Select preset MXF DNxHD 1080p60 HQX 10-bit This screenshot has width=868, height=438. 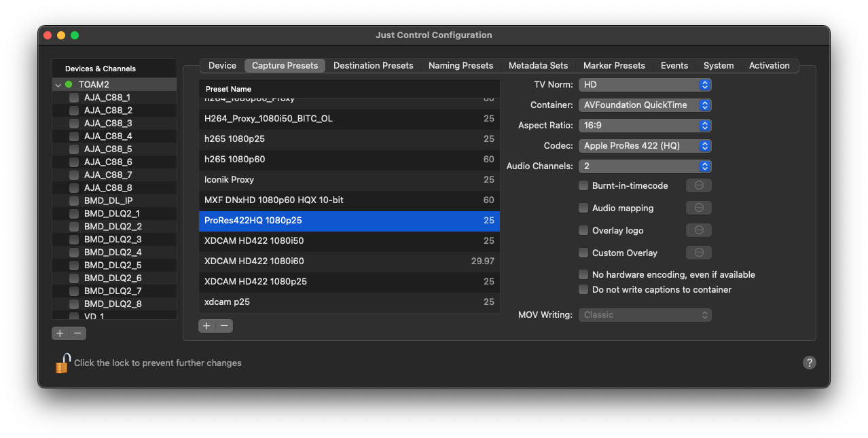point(349,200)
